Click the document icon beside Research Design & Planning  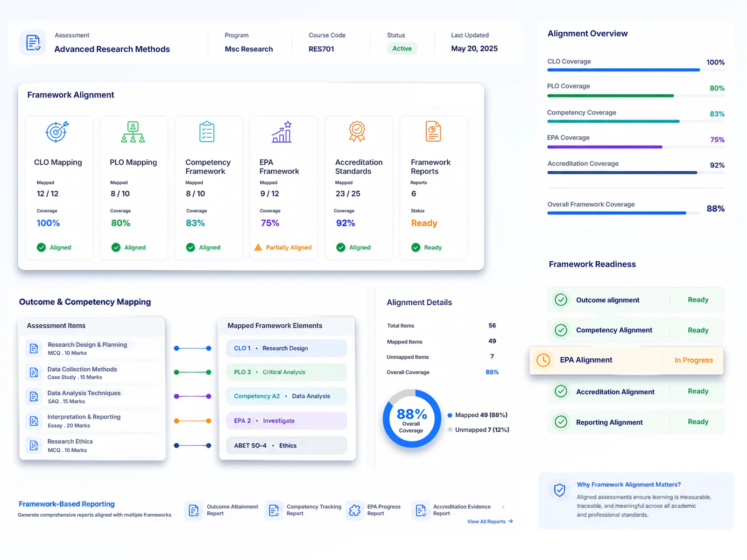(34, 349)
